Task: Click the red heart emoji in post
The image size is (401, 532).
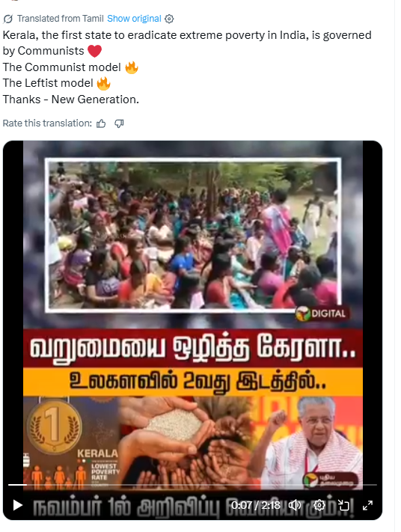Action: (95, 51)
